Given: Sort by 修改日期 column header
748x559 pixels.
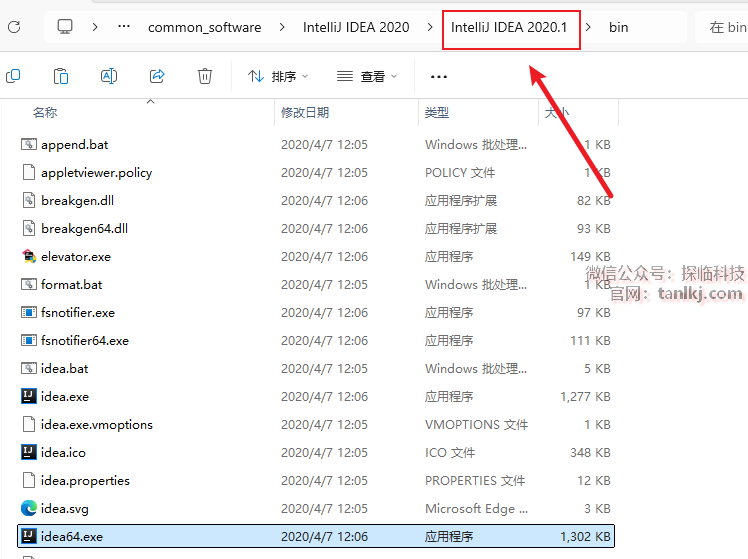Looking at the screenshot, I should tap(305, 113).
